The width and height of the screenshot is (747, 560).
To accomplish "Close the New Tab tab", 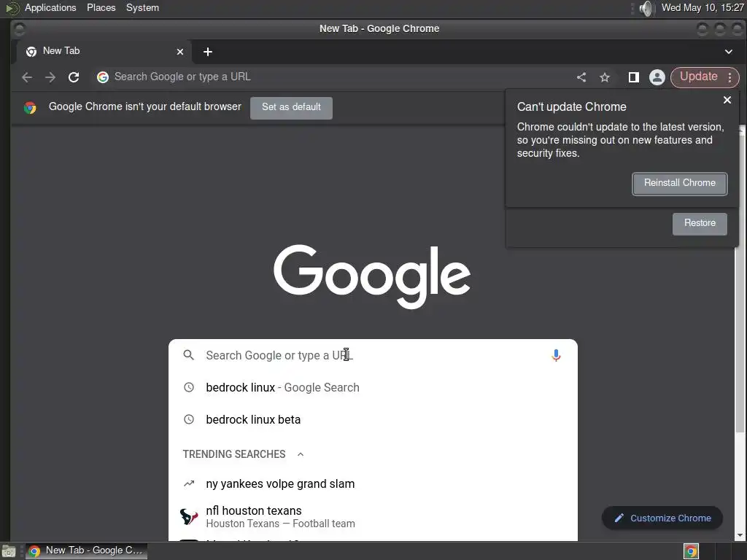I will pyautogui.click(x=180, y=52).
